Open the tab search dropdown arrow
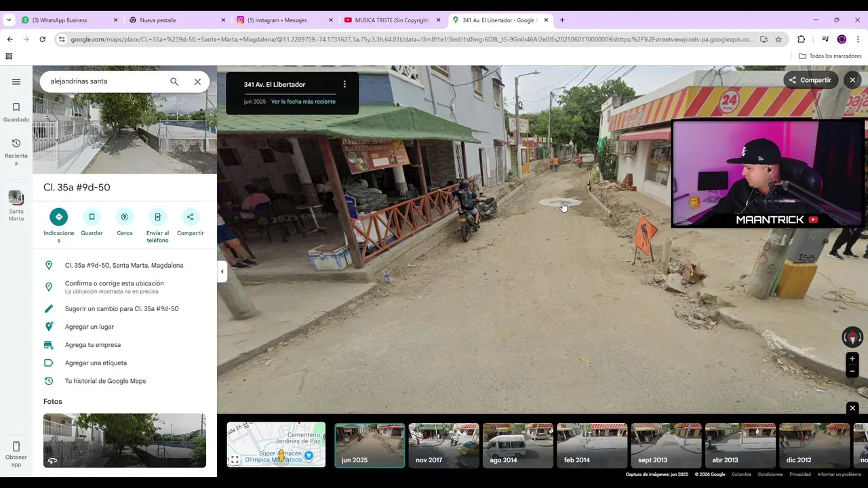Image resolution: width=868 pixels, height=488 pixels. pos(8,20)
